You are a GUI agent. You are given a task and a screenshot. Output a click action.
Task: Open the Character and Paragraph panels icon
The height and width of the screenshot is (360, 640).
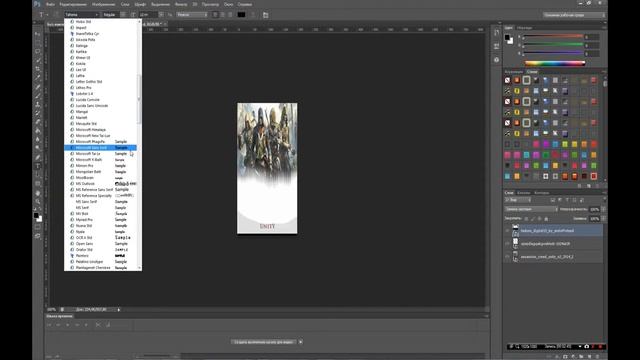pos(266,15)
